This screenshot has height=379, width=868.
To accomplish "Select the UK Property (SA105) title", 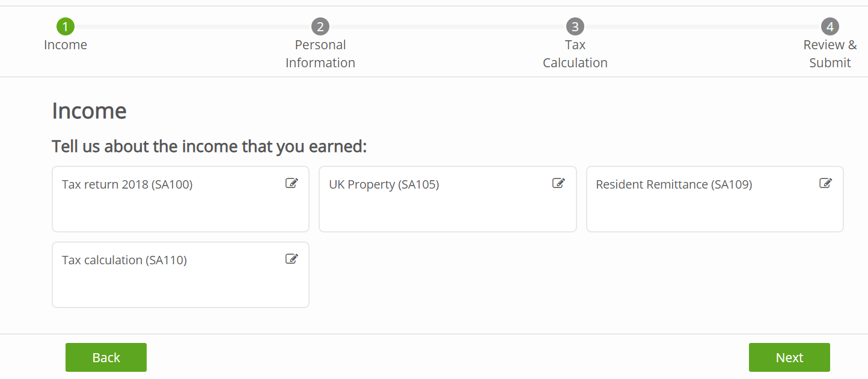I will 384,185.
